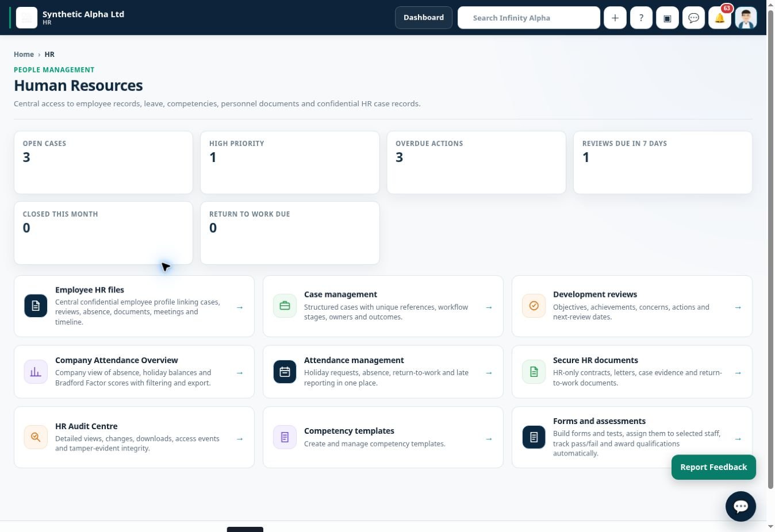
Task: Open the Employee HR files title link
Action: (x=90, y=290)
